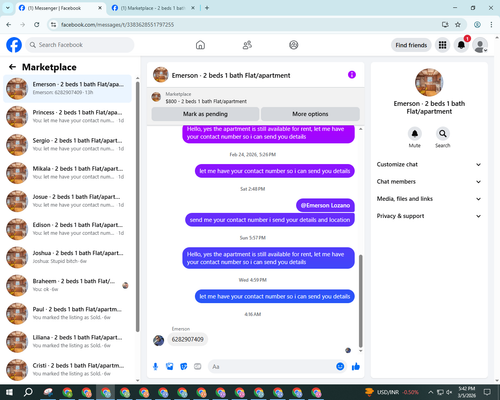Click the 6282907409 message bubble
The height and width of the screenshot is (400, 500).
(x=188, y=339)
